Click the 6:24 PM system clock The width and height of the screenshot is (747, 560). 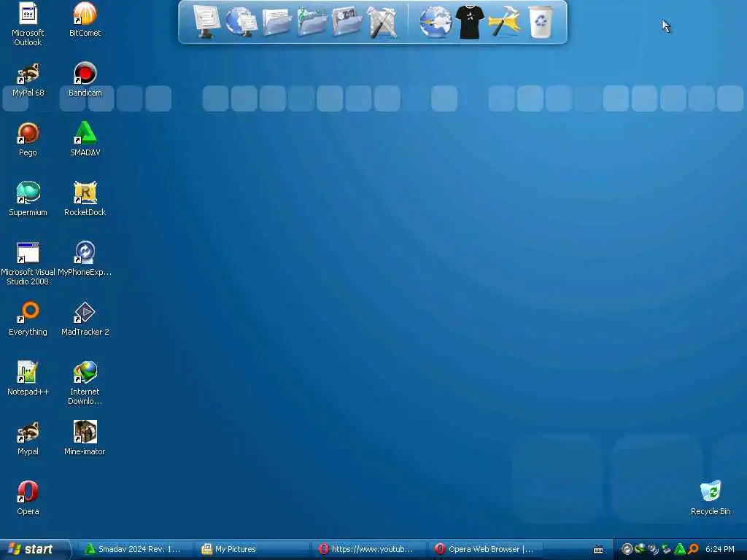(x=720, y=550)
